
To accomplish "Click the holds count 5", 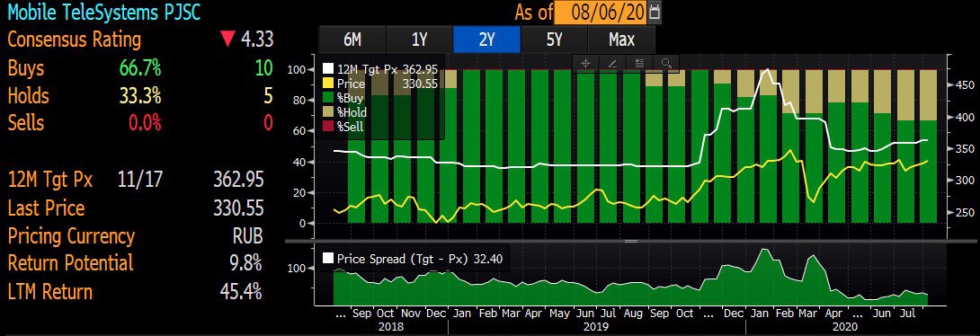I will 268,95.
